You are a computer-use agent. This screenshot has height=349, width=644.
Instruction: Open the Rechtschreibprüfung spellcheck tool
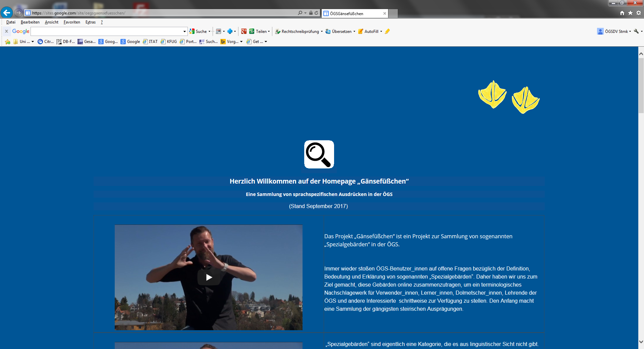[297, 31]
